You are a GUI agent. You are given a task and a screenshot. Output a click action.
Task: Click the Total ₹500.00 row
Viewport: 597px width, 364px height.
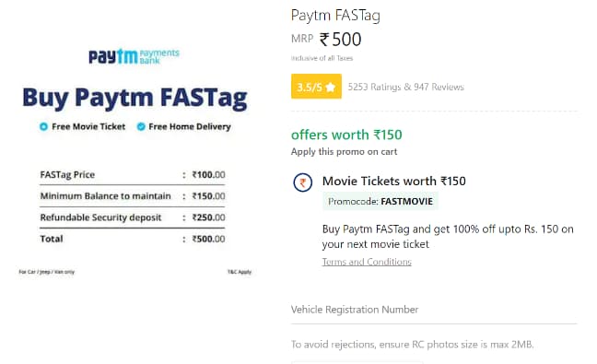(x=133, y=239)
